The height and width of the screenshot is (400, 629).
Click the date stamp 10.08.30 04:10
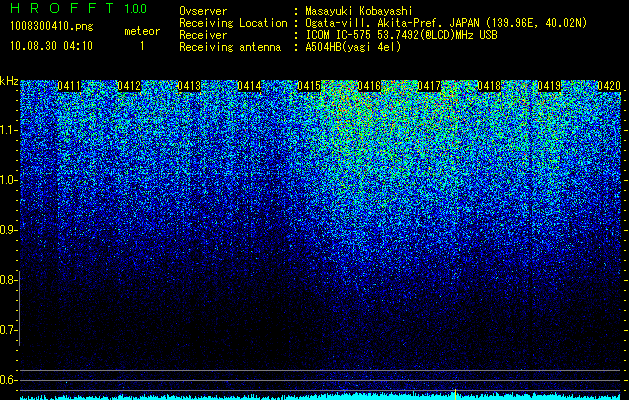point(51,46)
